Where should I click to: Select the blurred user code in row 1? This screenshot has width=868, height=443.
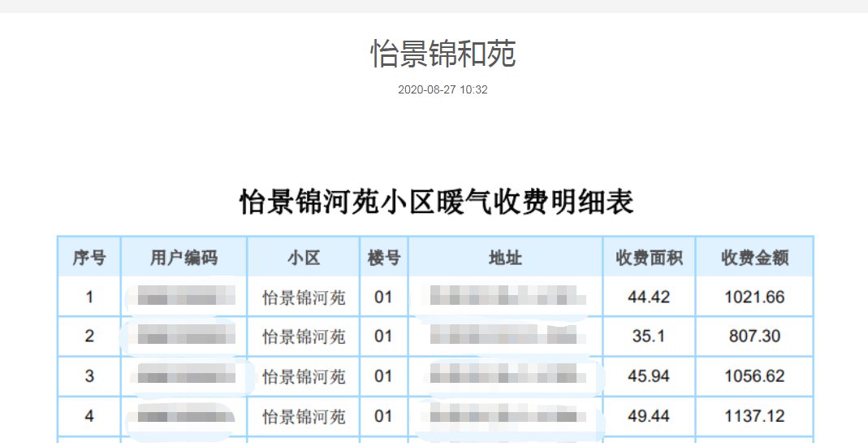pyautogui.click(x=184, y=298)
